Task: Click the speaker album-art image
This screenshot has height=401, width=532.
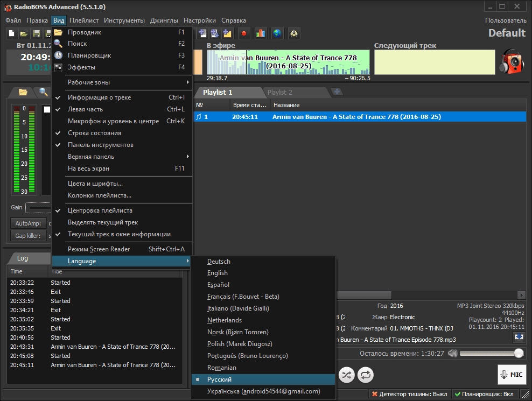Action: click(512, 61)
